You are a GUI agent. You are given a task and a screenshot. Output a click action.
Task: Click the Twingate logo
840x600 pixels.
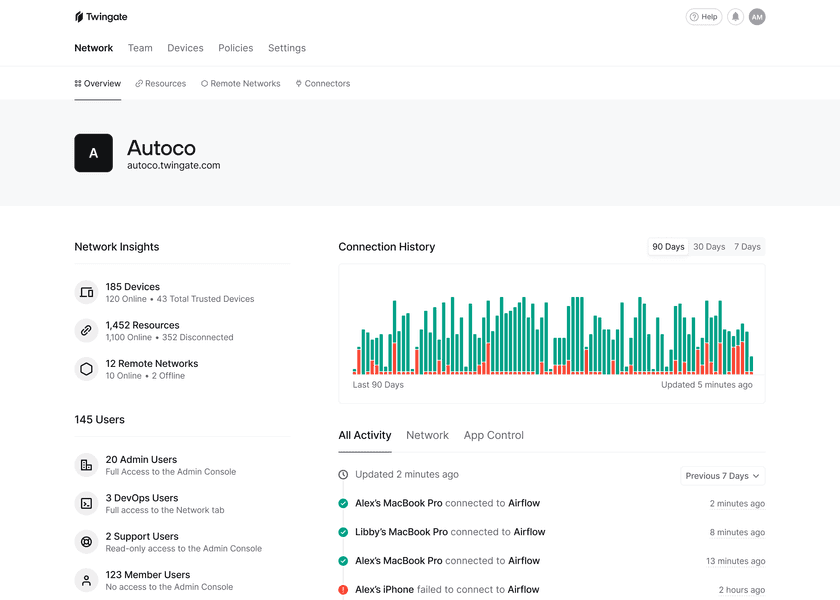coord(101,17)
